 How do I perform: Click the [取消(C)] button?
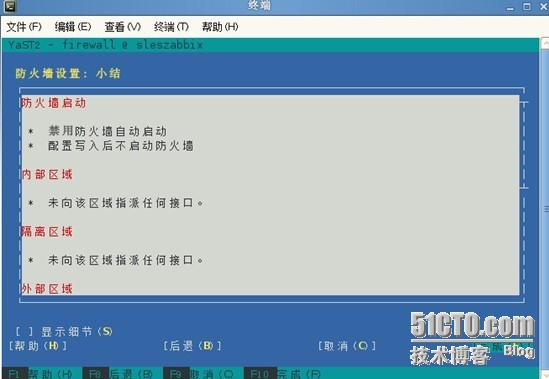click(x=347, y=346)
